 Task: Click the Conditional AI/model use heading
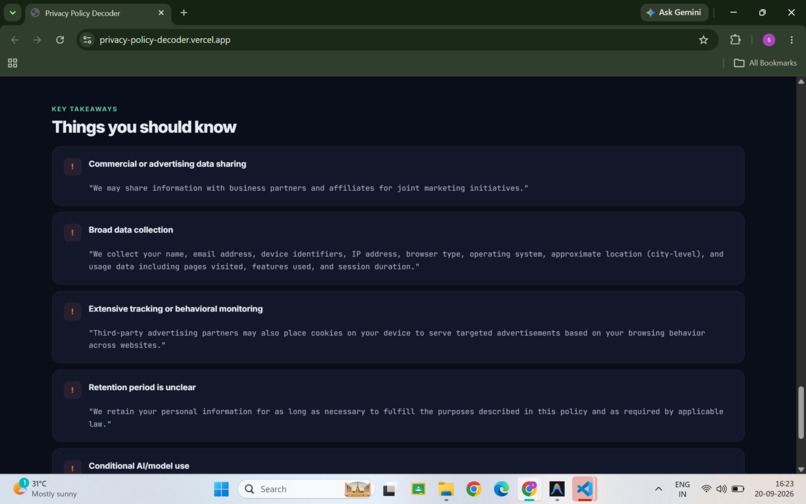[139, 466]
